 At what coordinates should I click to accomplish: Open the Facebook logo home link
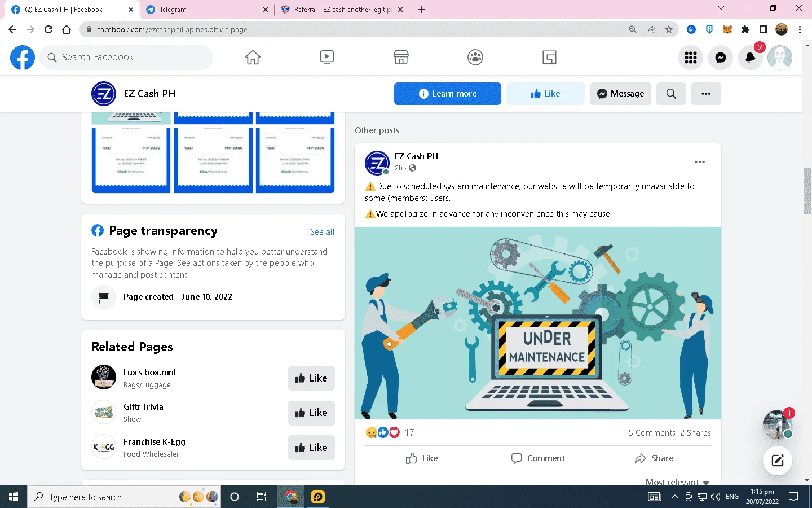click(23, 58)
